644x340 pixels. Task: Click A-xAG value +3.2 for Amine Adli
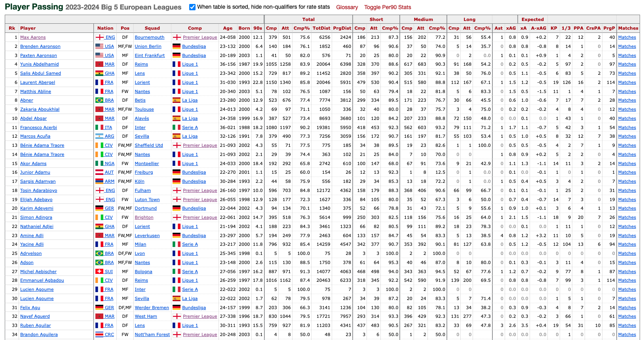click(541, 236)
